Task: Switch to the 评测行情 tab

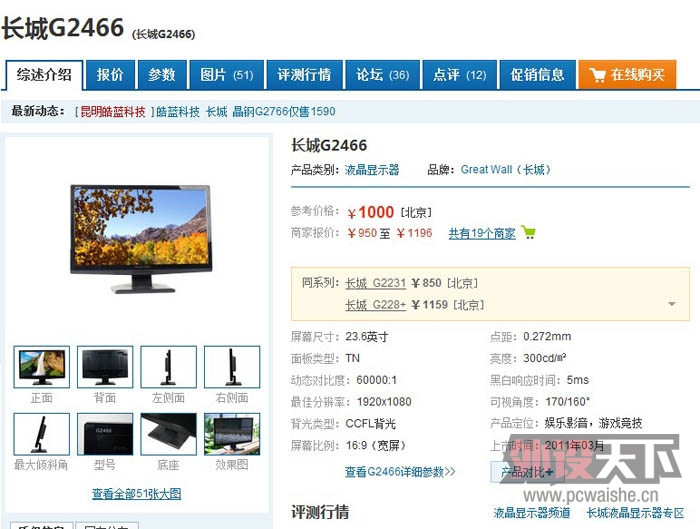Action: pos(304,75)
